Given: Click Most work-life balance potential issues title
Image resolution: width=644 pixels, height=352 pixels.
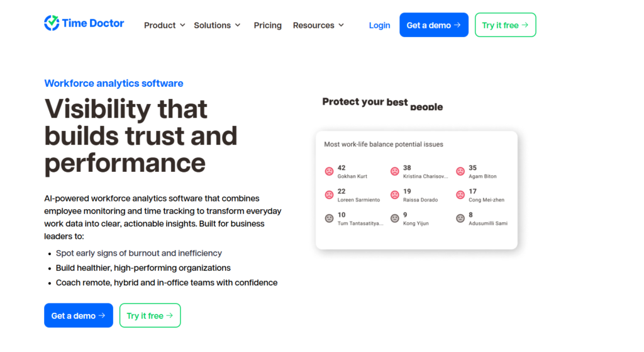Looking at the screenshot, I should 384,144.
